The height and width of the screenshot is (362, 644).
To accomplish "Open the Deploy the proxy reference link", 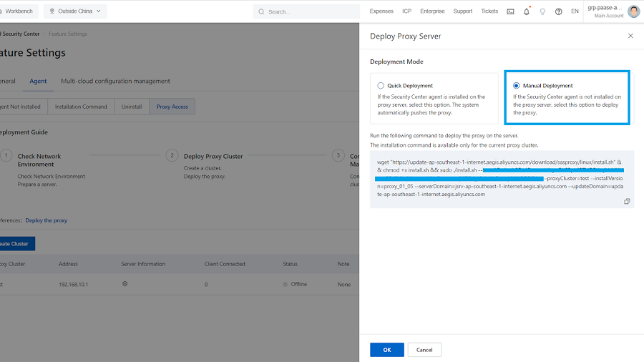I will [47, 220].
